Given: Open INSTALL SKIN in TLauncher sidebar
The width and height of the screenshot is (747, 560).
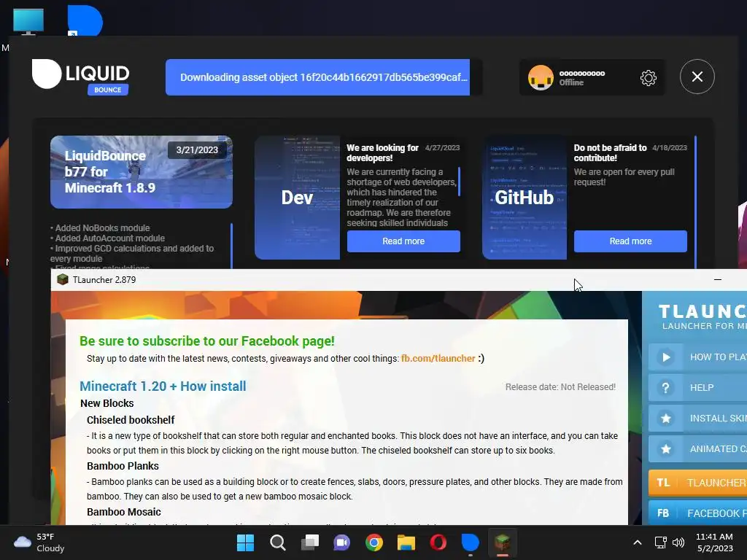Looking at the screenshot, I should pos(697,418).
